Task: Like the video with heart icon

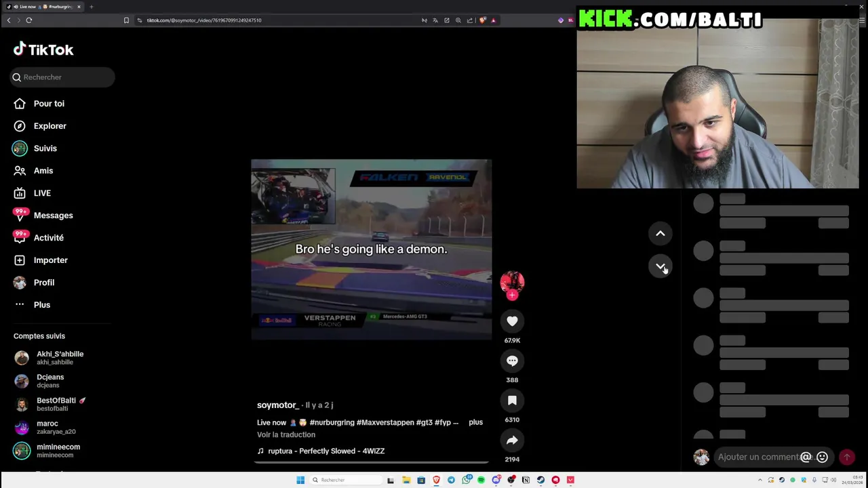Action: 512,321
